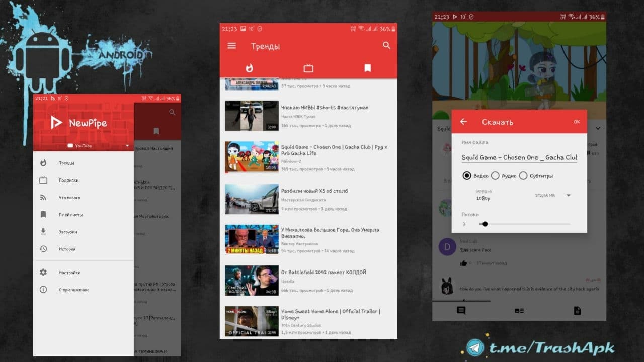Tap the thumbs-up icon under the Scare Face comment
644x362 pixels.
coord(463,263)
